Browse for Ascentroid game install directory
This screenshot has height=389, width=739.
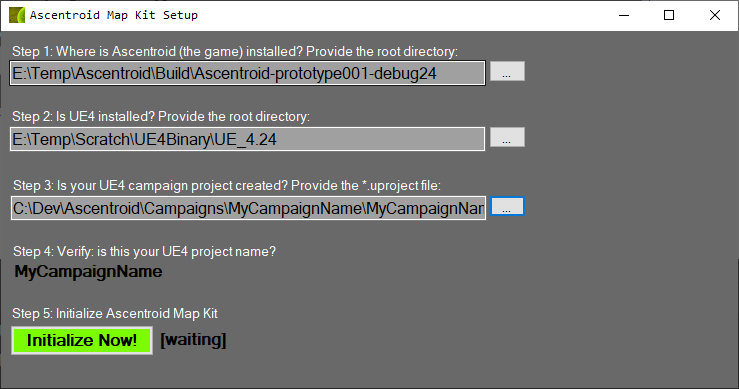pyautogui.click(x=507, y=71)
